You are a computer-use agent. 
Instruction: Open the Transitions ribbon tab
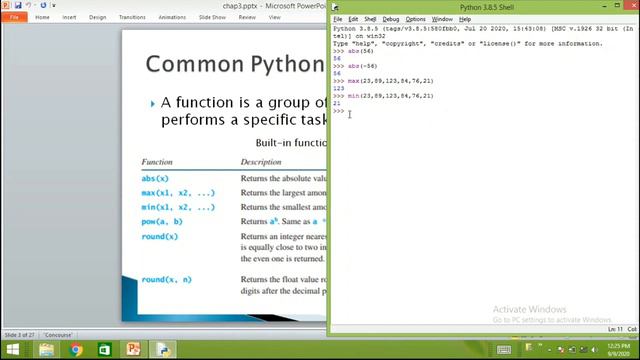(132, 17)
